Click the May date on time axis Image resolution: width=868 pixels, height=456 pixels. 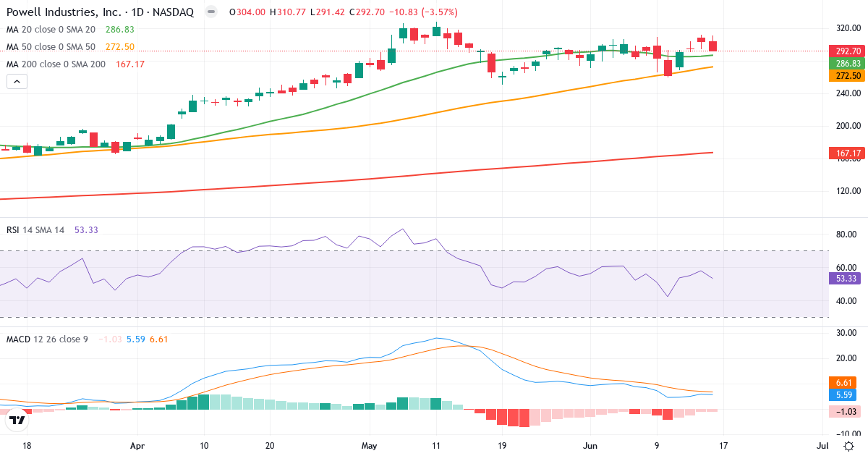(370, 445)
